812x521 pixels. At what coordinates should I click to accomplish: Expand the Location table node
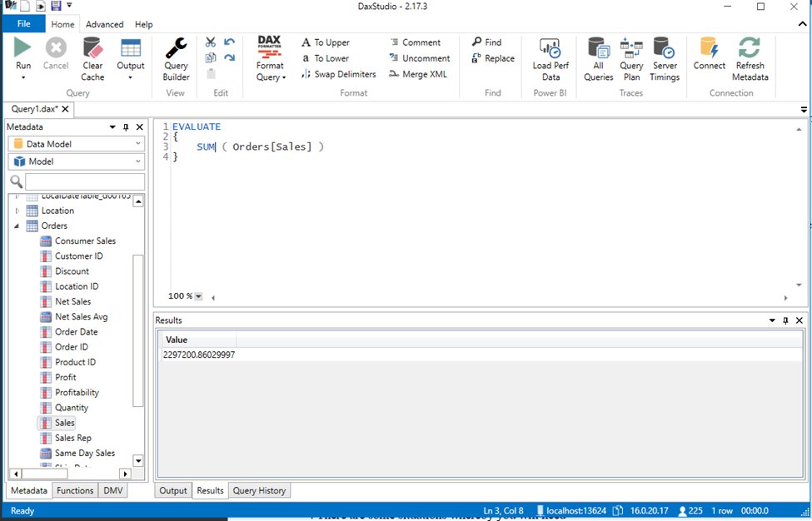(17, 211)
